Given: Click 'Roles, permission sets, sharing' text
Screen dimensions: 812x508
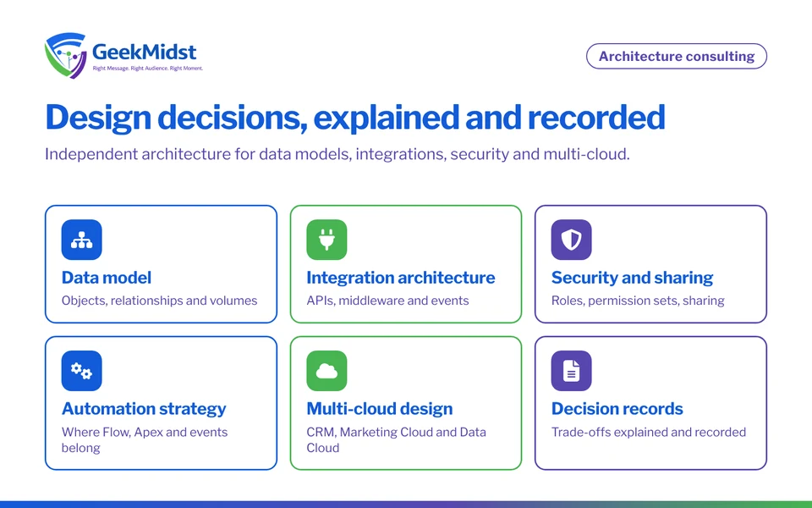Looking at the screenshot, I should click(638, 301).
